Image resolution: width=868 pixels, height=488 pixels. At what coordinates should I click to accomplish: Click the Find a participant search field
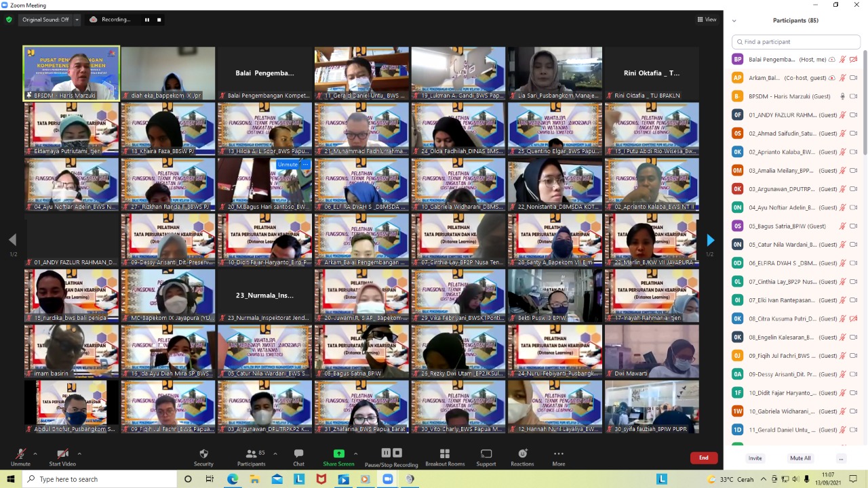click(795, 42)
